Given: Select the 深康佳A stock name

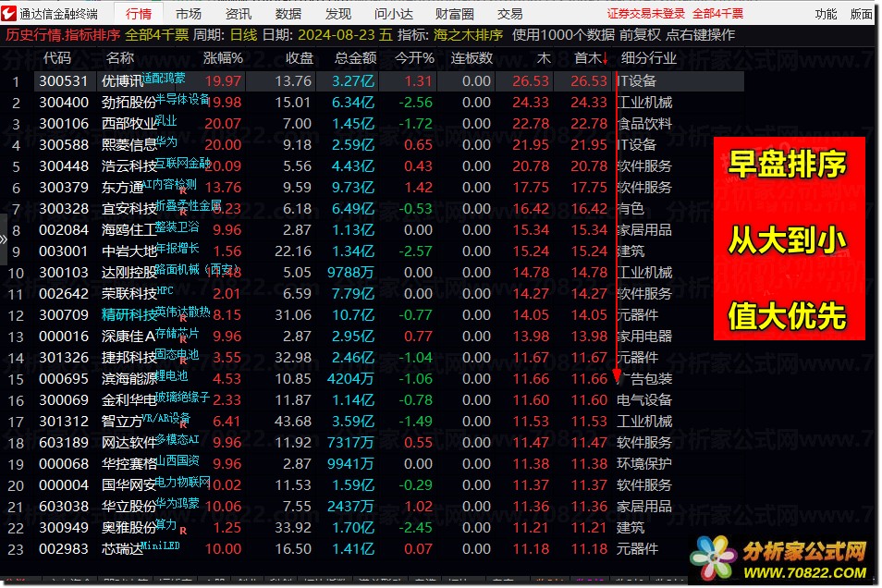Looking at the screenshot, I should 129,337.
